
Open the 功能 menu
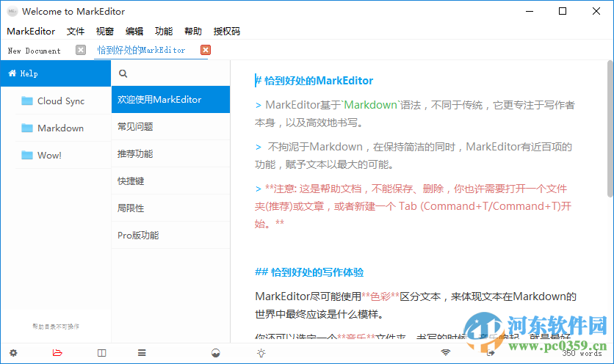pos(164,32)
